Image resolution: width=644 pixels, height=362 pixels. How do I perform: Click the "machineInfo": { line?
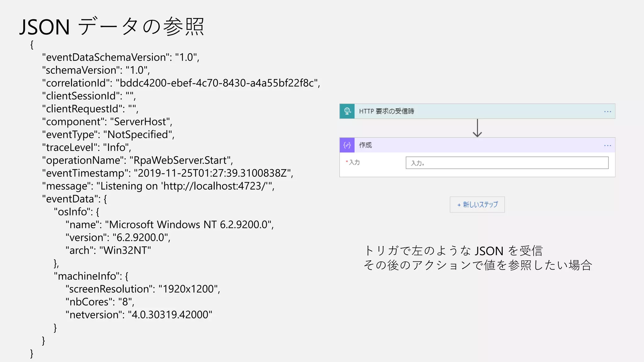(x=91, y=276)
